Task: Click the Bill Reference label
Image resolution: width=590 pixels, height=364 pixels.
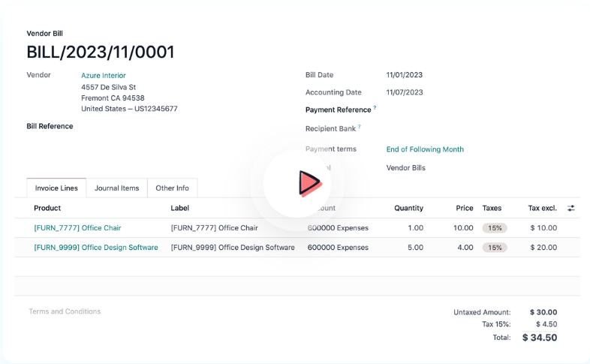Action: click(50, 126)
